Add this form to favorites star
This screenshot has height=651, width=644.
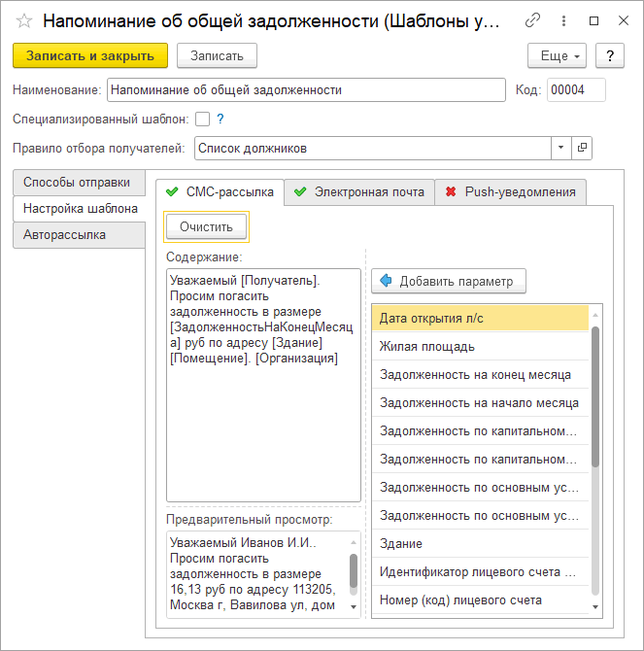[x=24, y=20]
